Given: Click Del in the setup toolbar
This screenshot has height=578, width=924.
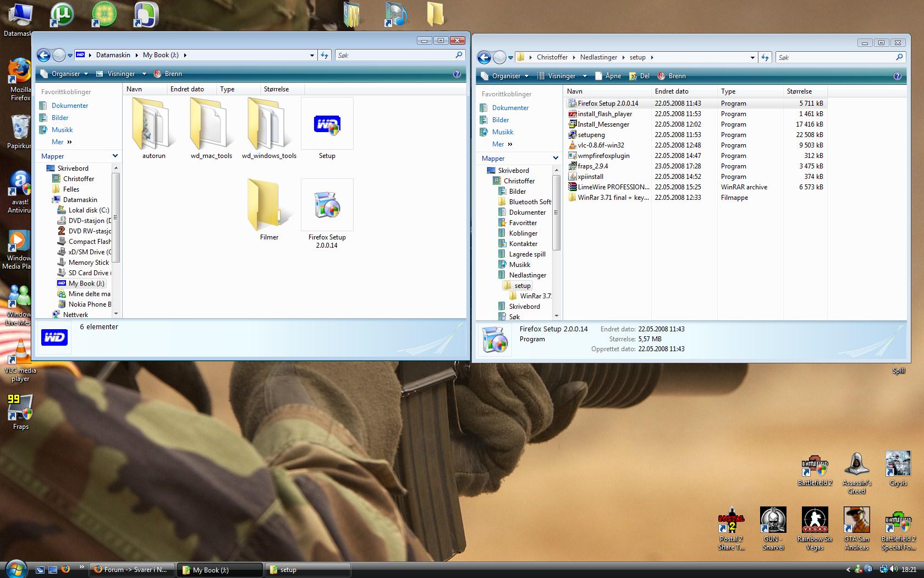Looking at the screenshot, I should coord(639,76).
